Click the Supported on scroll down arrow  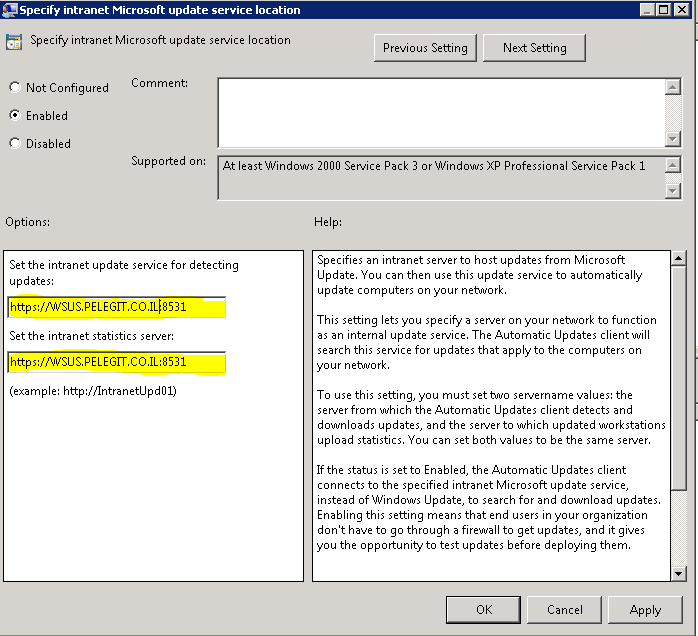673,191
